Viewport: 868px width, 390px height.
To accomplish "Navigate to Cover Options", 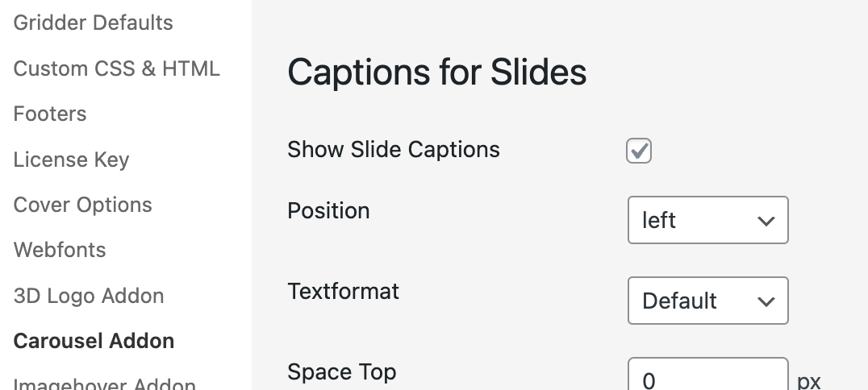I will click(x=82, y=205).
